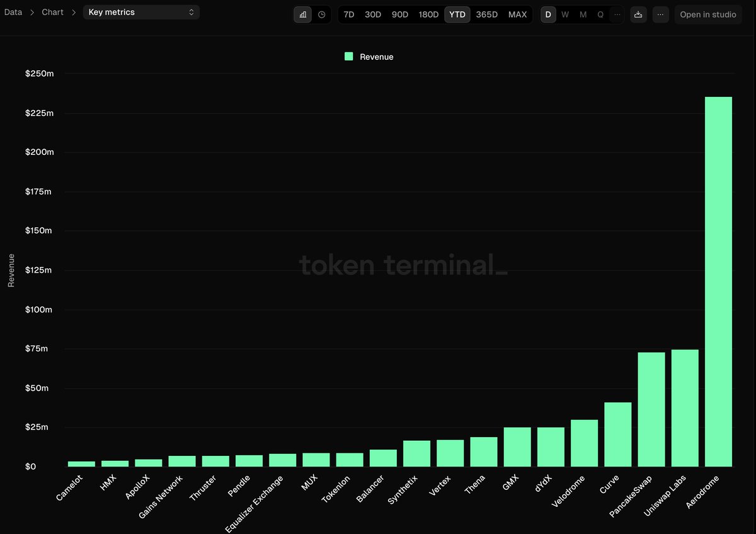Click the $0 y-axis value
The width and height of the screenshot is (756, 534).
[30, 467]
